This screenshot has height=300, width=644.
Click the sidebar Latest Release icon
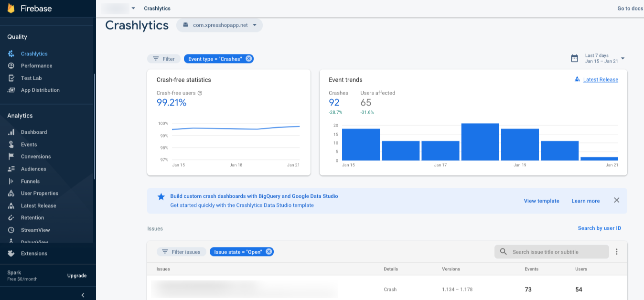point(11,206)
